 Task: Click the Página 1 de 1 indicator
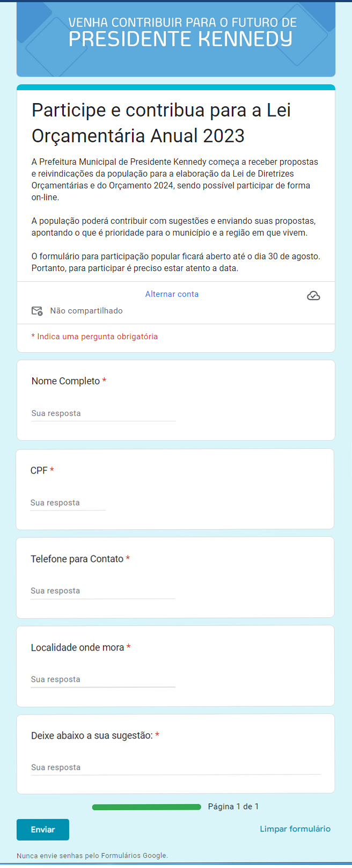click(x=233, y=806)
